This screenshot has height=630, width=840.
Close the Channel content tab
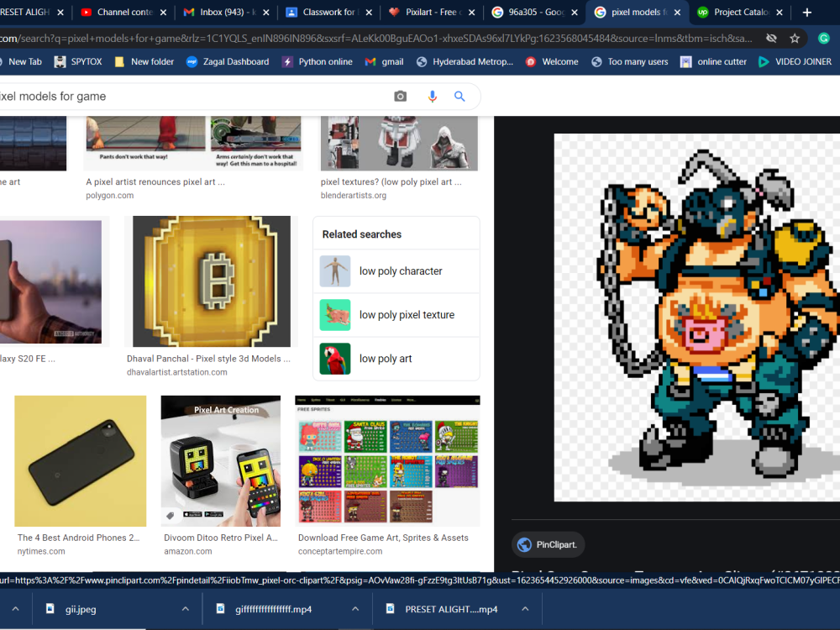click(x=163, y=13)
